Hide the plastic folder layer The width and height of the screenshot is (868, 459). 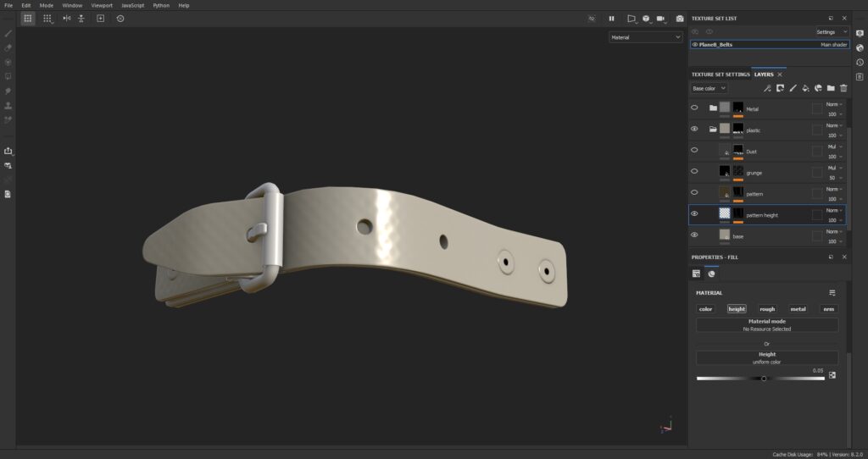tap(694, 129)
